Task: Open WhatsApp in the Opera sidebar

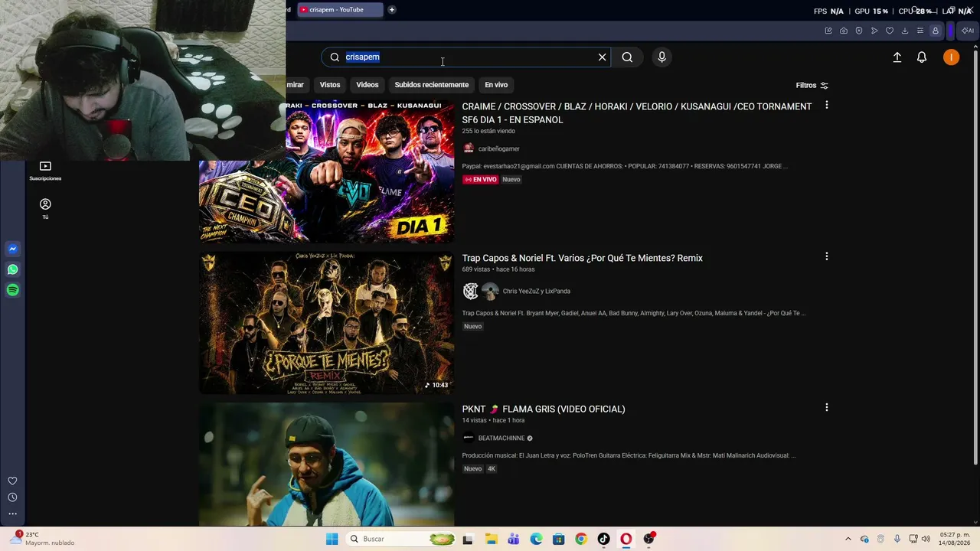Action: 12,269
